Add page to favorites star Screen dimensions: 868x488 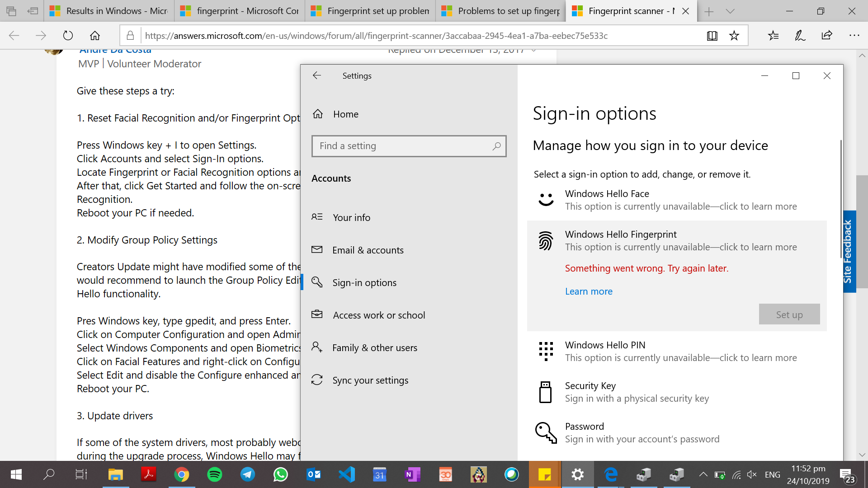coord(734,36)
